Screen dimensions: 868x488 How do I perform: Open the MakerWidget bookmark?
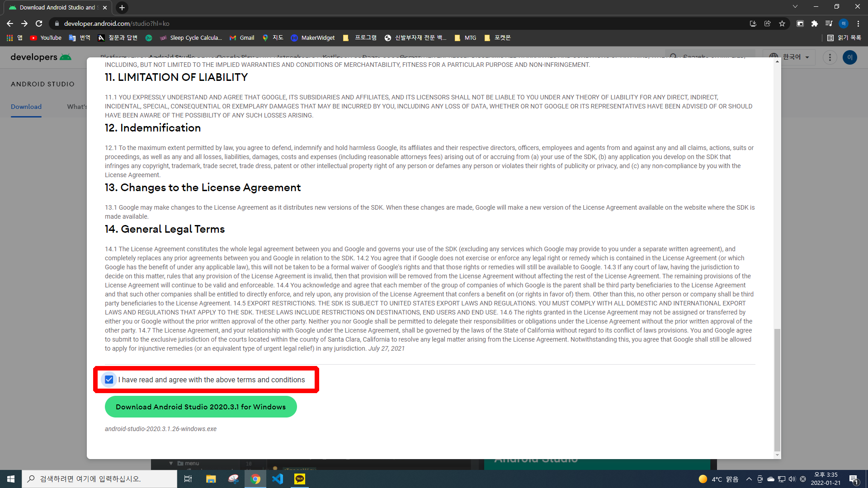(x=313, y=38)
